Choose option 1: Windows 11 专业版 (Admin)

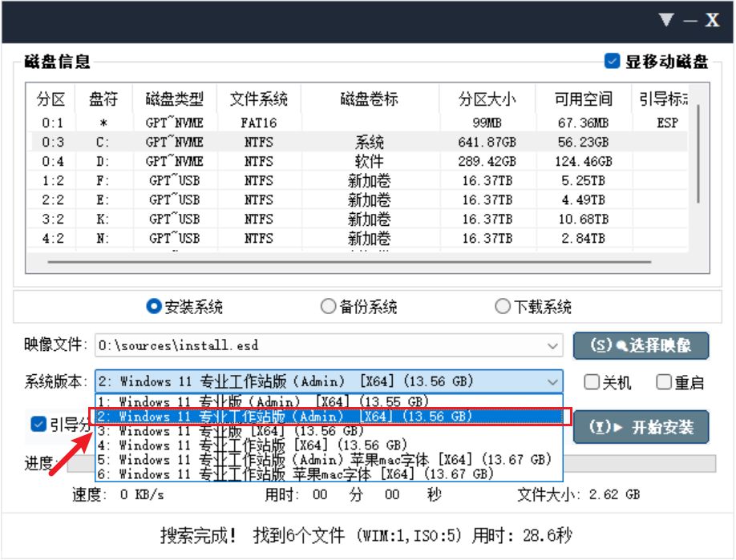[329, 401]
